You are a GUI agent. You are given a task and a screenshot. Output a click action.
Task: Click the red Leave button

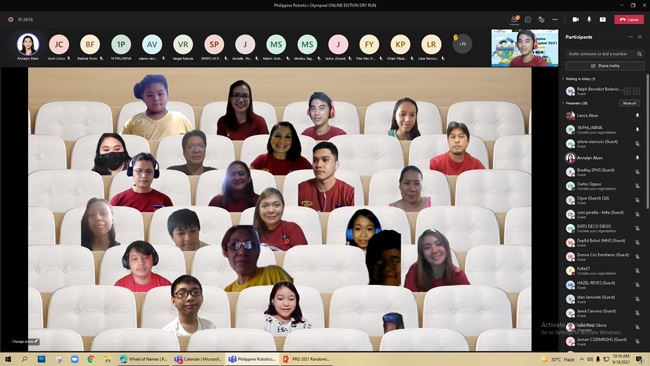coord(629,19)
